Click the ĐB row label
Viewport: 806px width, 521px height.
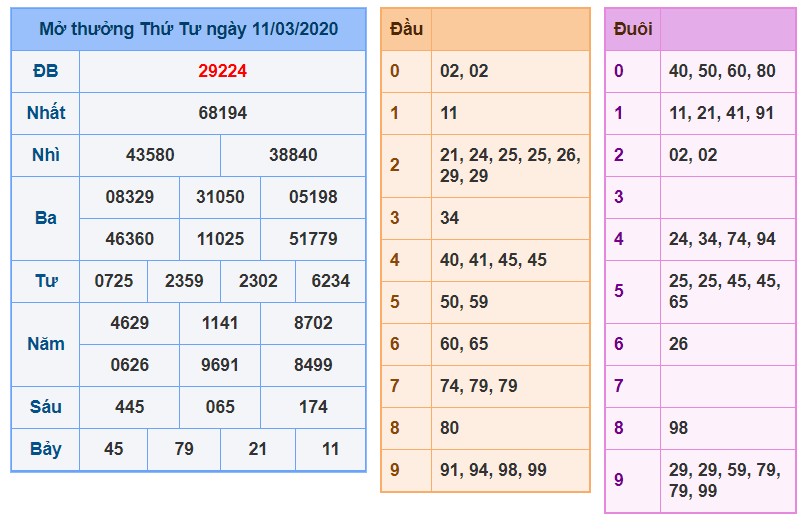(x=45, y=71)
